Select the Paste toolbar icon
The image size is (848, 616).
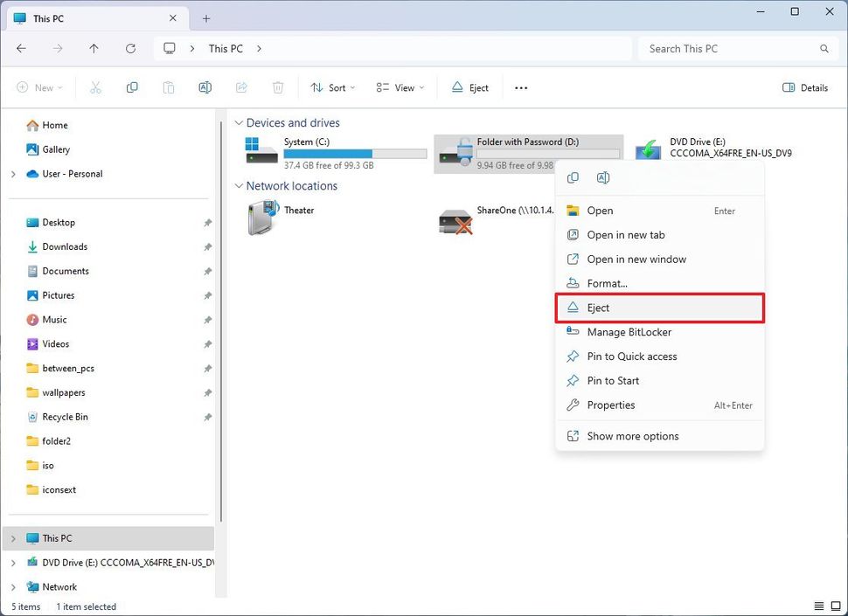coord(168,87)
